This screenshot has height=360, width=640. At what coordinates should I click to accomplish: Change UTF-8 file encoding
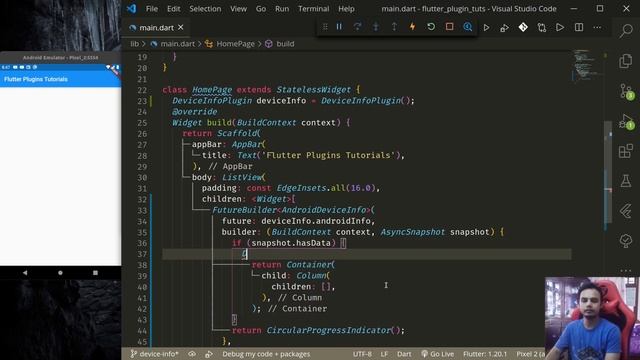362,354
